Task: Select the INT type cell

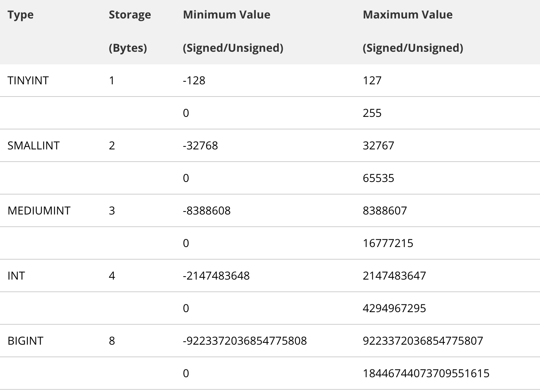Action: point(16,276)
